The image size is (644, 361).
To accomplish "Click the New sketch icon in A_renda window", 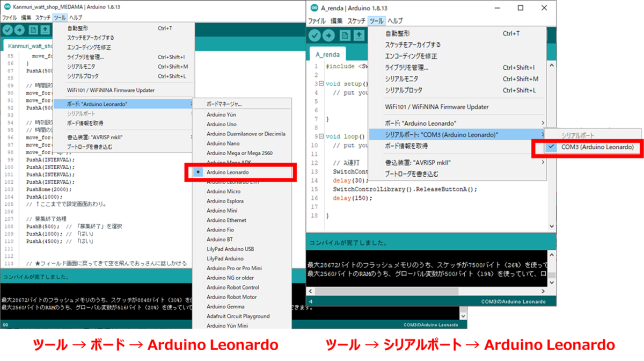I will 345,35.
